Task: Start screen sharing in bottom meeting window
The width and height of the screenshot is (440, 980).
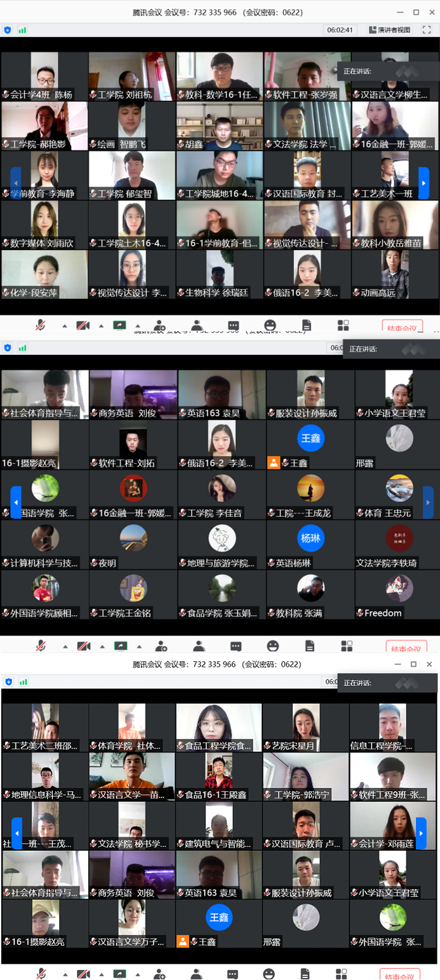Action: [x=120, y=974]
